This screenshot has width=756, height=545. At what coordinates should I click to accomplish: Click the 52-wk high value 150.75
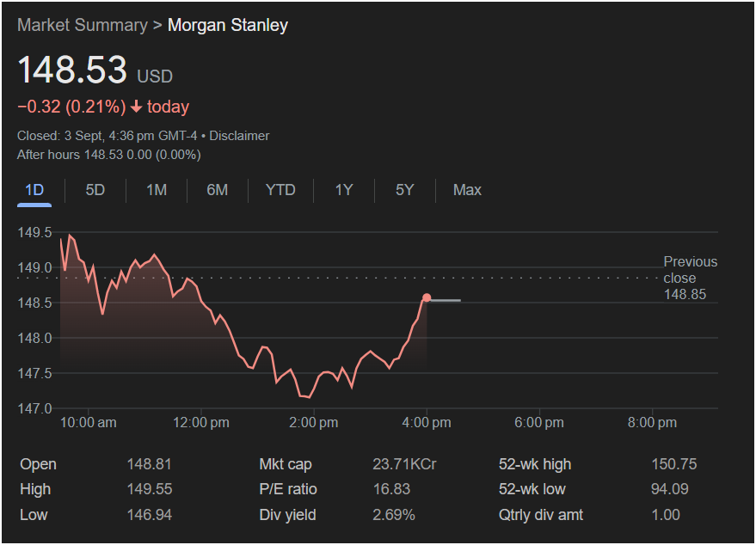coord(674,464)
